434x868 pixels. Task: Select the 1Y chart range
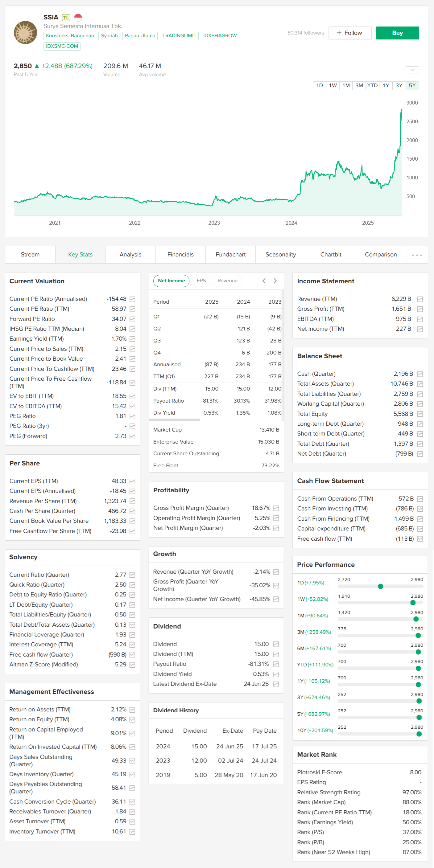pyautogui.click(x=386, y=86)
